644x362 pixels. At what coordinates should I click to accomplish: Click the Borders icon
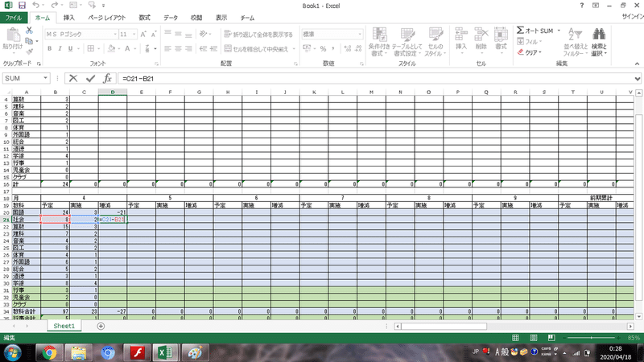(x=91, y=48)
